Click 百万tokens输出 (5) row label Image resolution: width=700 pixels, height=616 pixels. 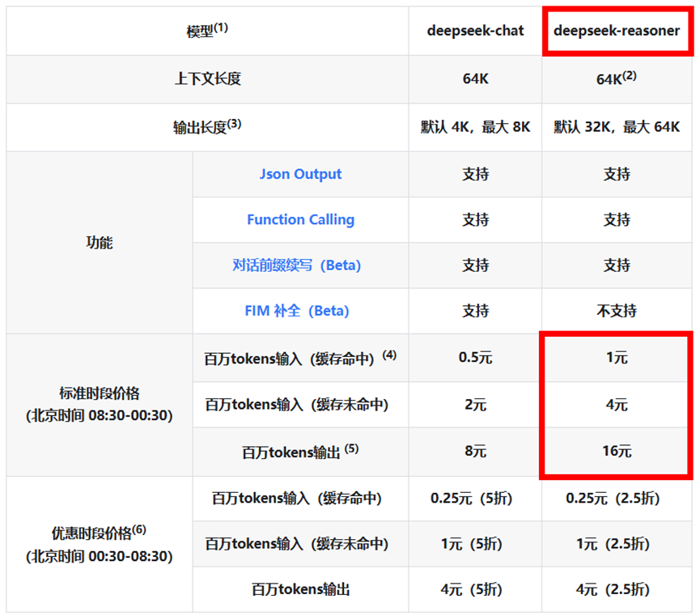coord(300,451)
